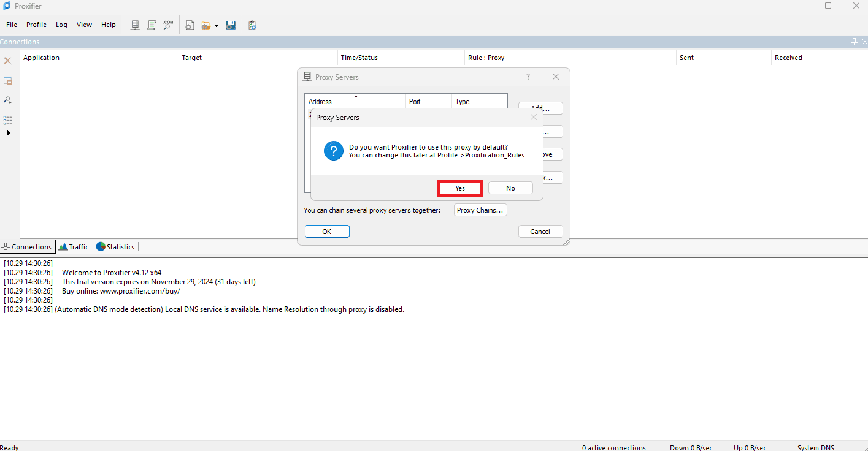Screen dimensions: 868x451
Task: Open the Proxification Rules toolbar icon
Action: [x=152, y=25]
